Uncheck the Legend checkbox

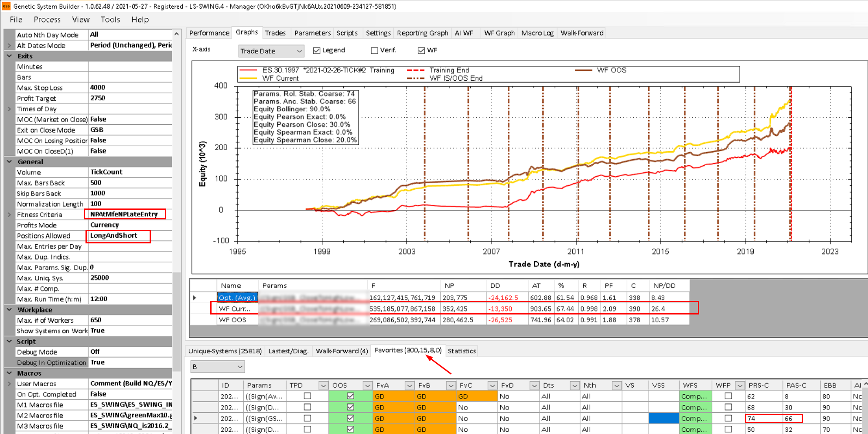317,51
